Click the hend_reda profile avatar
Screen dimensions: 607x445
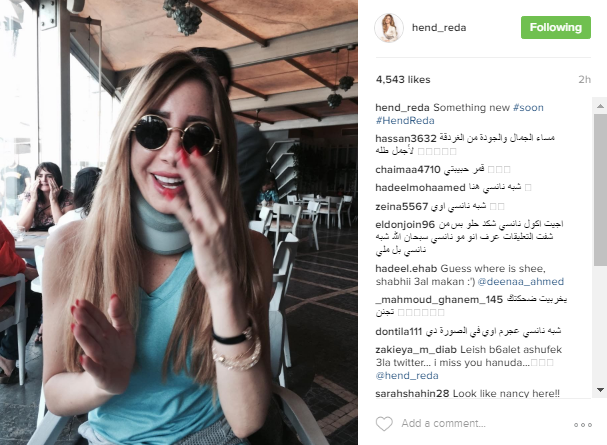tap(389, 28)
